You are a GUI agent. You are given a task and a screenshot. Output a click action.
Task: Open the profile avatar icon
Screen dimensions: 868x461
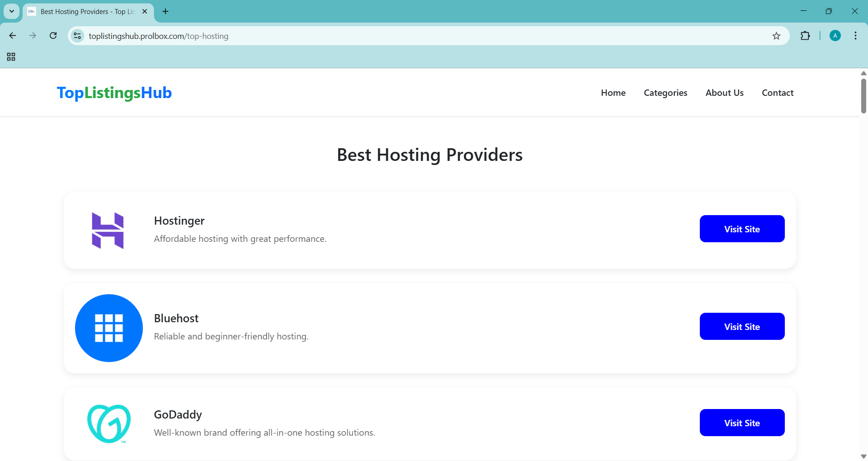[x=835, y=36]
